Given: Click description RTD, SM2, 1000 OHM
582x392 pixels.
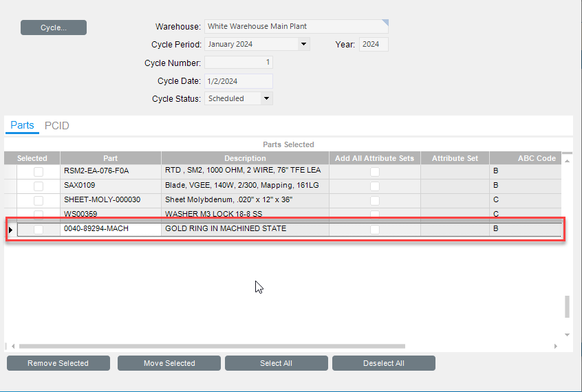Looking at the screenshot, I should click(x=245, y=171).
